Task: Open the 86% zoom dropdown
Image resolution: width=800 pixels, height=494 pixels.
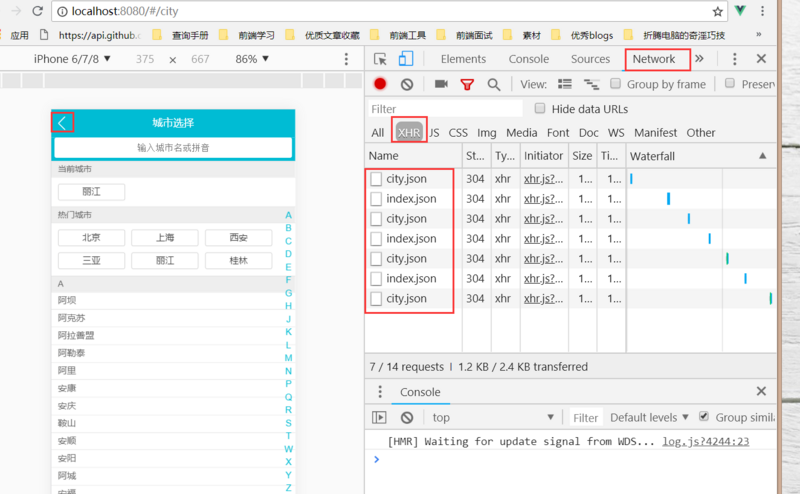Action: pos(252,59)
